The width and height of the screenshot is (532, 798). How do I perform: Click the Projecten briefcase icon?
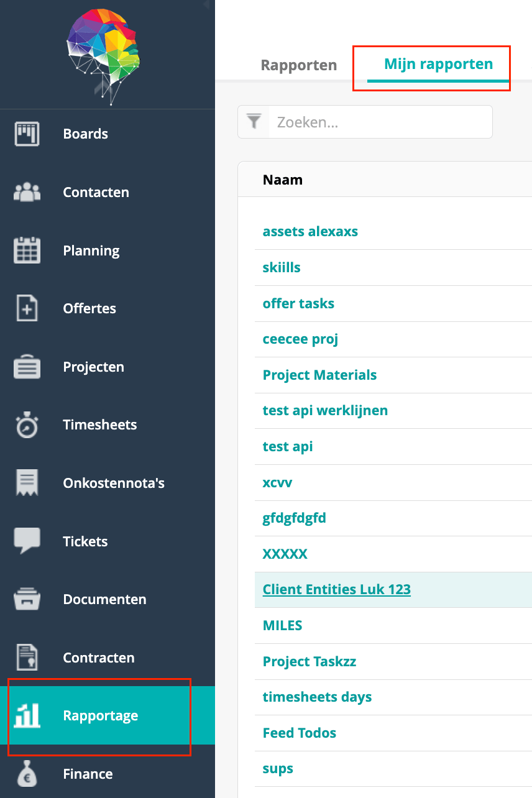pyautogui.click(x=27, y=367)
